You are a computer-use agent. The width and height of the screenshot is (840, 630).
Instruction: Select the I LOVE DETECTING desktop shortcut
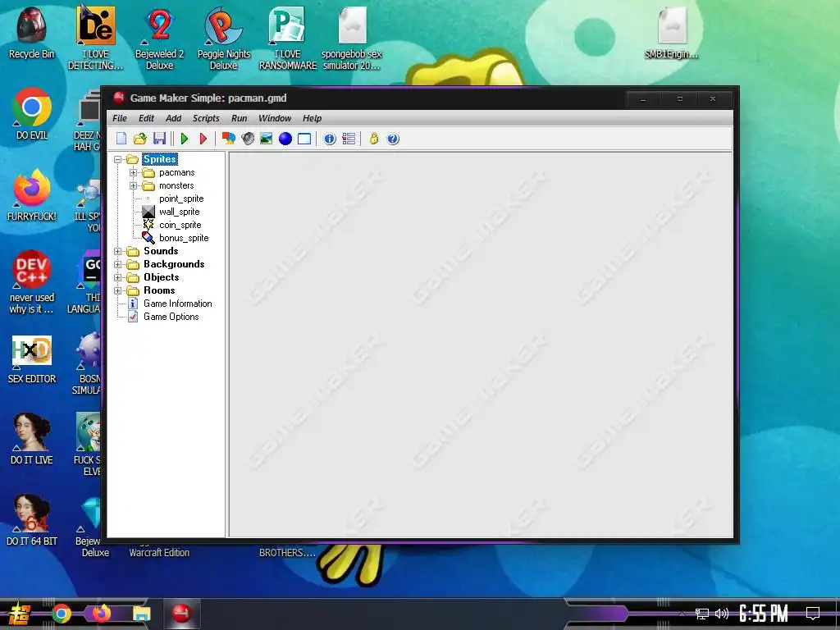click(x=95, y=38)
